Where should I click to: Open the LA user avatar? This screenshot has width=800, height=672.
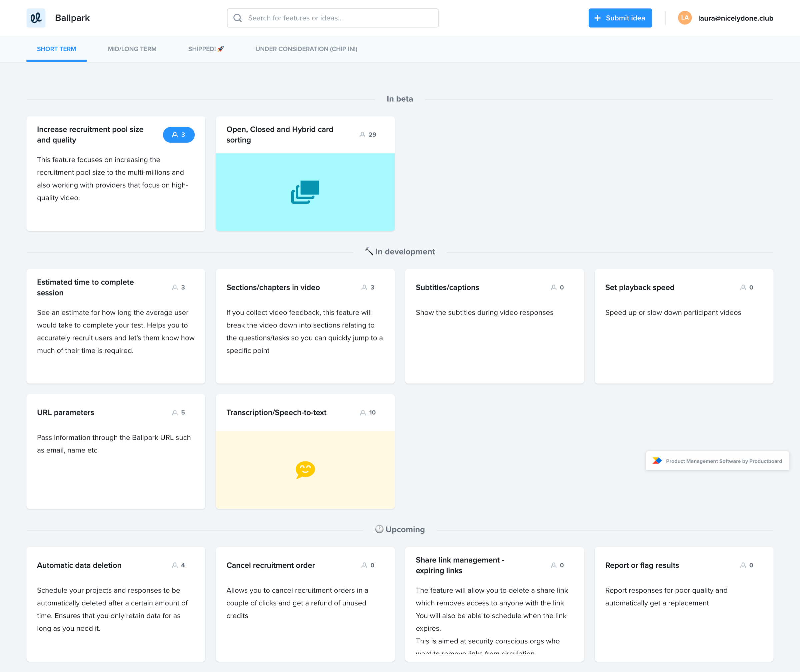tap(685, 18)
